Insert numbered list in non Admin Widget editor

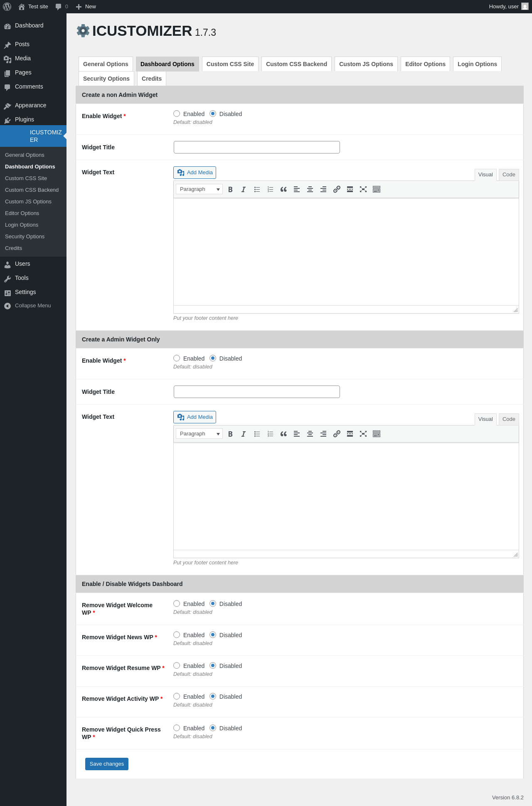270,189
